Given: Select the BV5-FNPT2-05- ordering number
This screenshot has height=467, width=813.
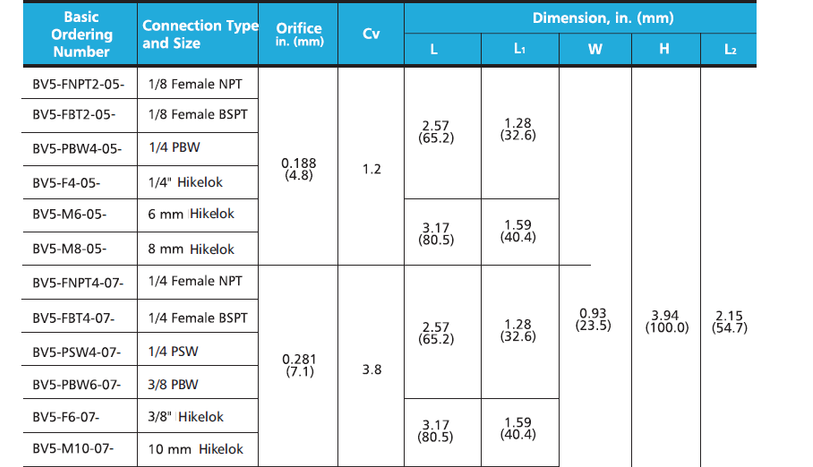Looking at the screenshot, I should (78, 84).
